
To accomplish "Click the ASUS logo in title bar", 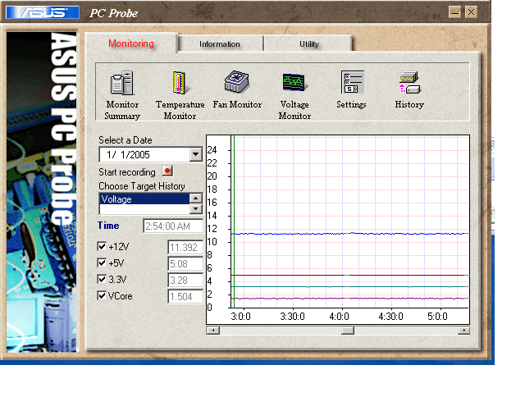I will (x=43, y=12).
